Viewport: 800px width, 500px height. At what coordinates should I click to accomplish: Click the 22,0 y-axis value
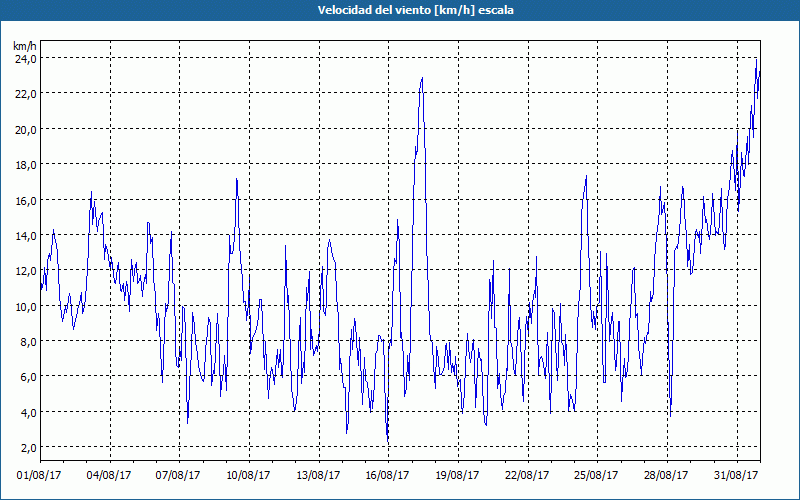(x=25, y=94)
